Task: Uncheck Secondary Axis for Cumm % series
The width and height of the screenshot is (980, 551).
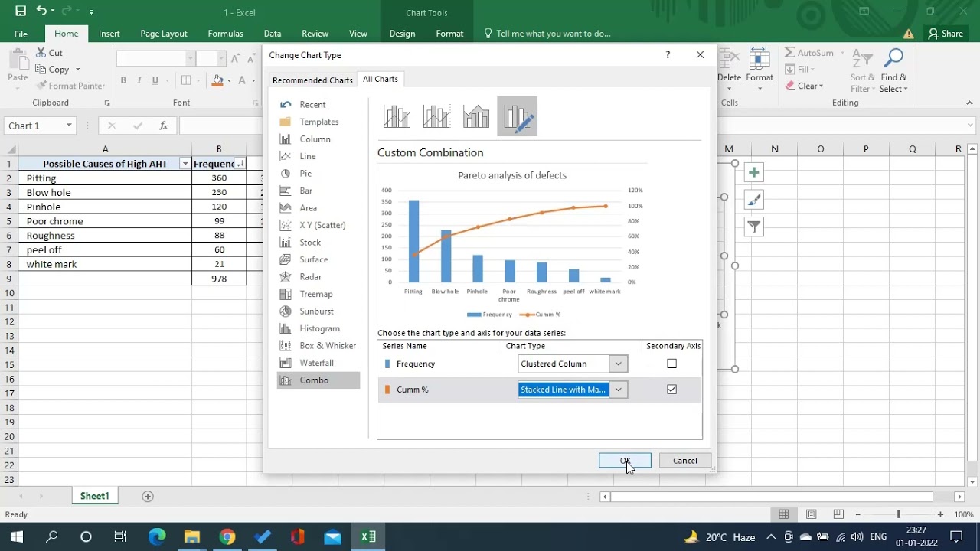Action: pyautogui.click(x=671, y=390)
